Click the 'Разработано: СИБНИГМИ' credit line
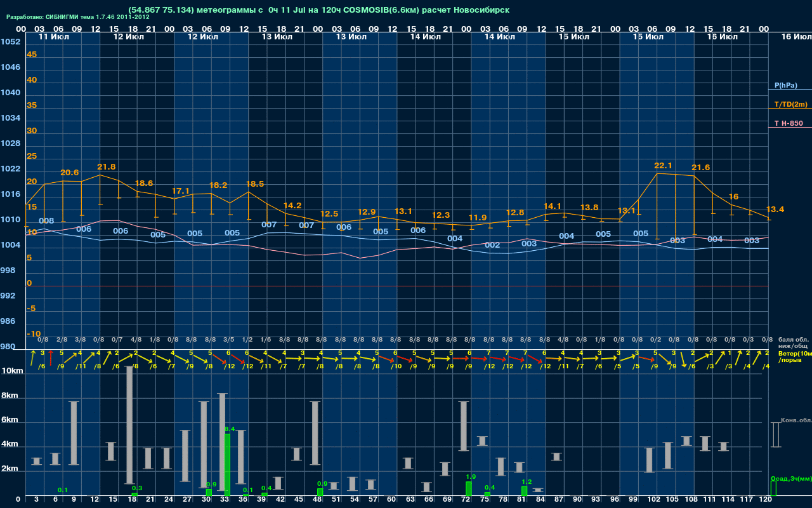 click(x=78, y=17)
